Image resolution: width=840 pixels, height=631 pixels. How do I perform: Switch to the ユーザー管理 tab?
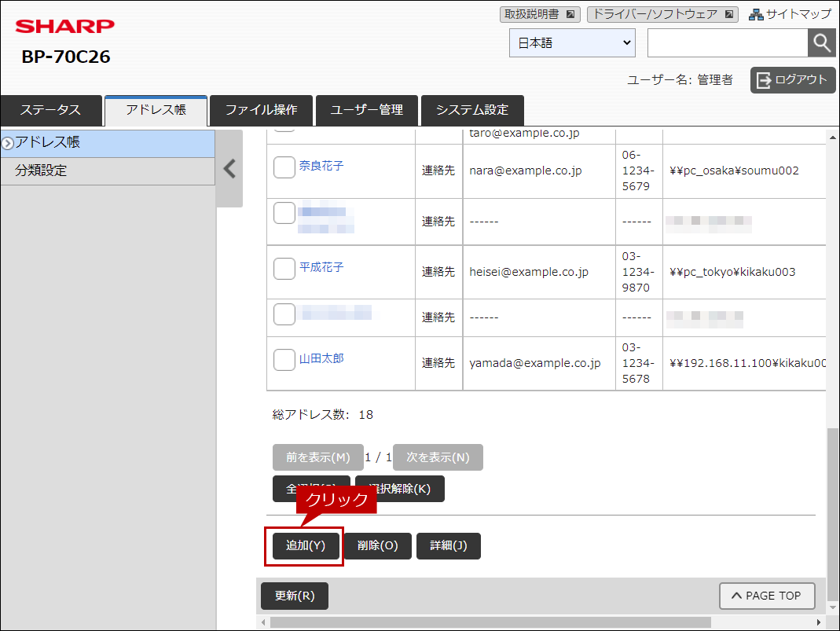click(x=366, y=110)
